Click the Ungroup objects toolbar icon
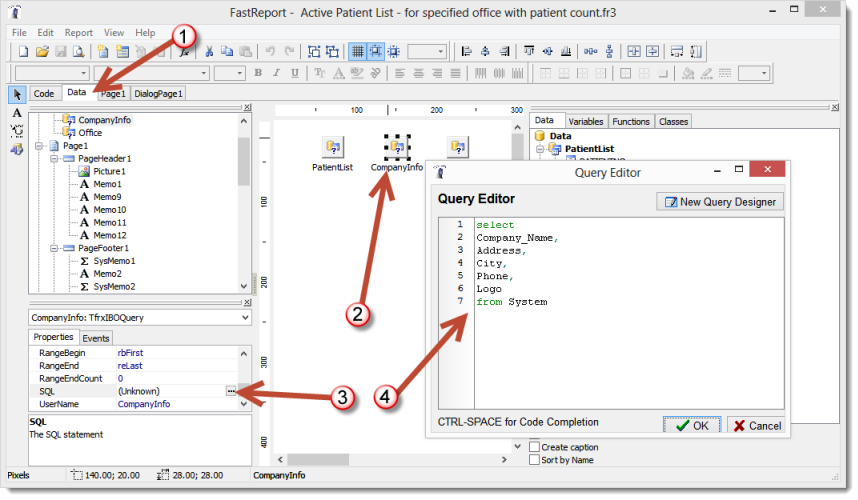Screen dimensions: 858x500 [x=332, y=51]
